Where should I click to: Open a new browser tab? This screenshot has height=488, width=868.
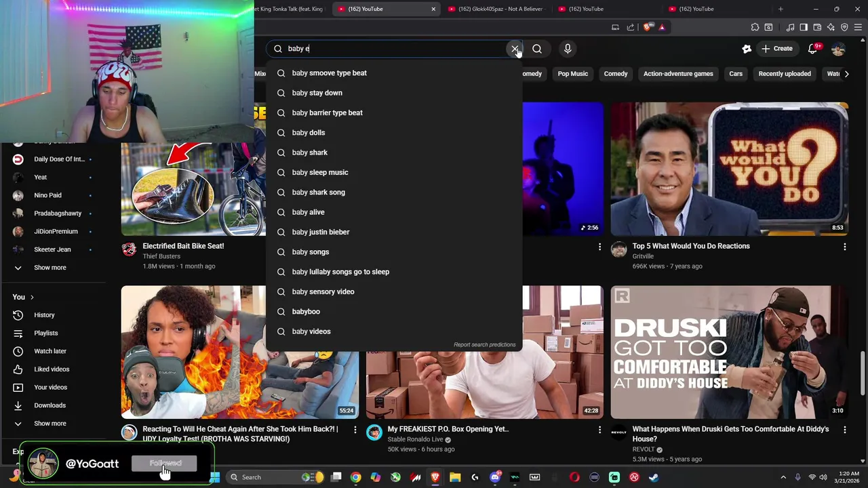pyautogui.click(x=781, y=9)
